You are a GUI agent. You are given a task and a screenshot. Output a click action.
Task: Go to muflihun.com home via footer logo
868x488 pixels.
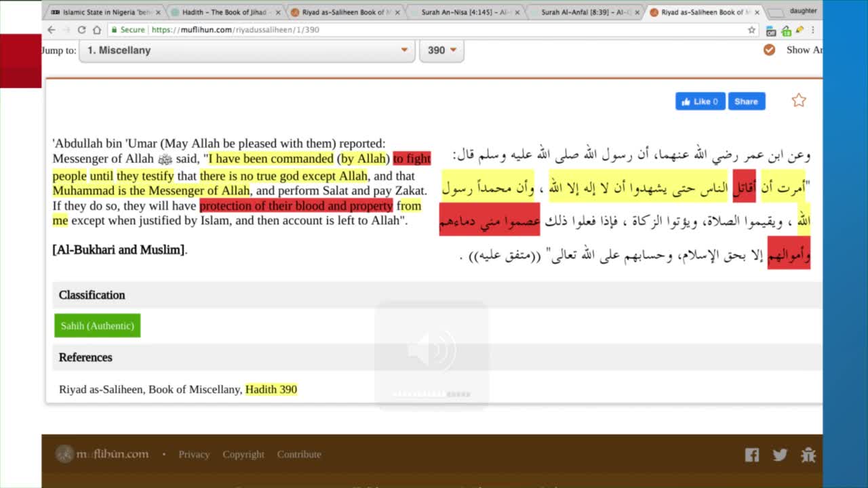(x=102, y=454)
